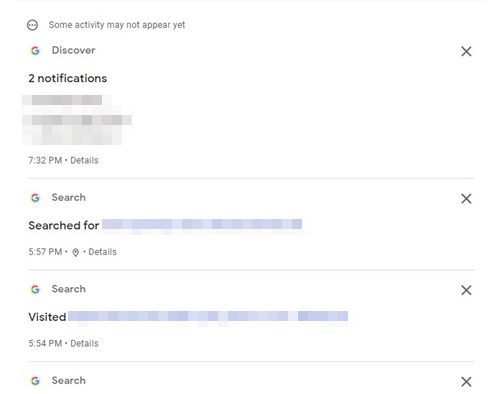Screen dimensions: 500x394
Task: Open the '2 notifications' heading
Action: 68,78
